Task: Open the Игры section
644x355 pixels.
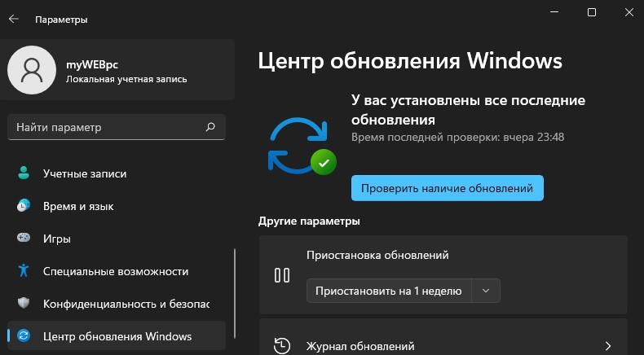Action: pos(117,239)
